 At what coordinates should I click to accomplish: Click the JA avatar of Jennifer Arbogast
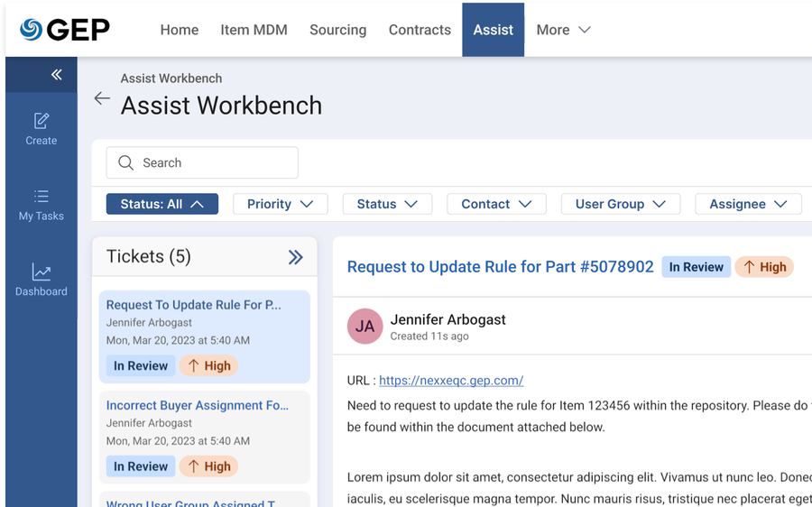(x=364, y=327)
